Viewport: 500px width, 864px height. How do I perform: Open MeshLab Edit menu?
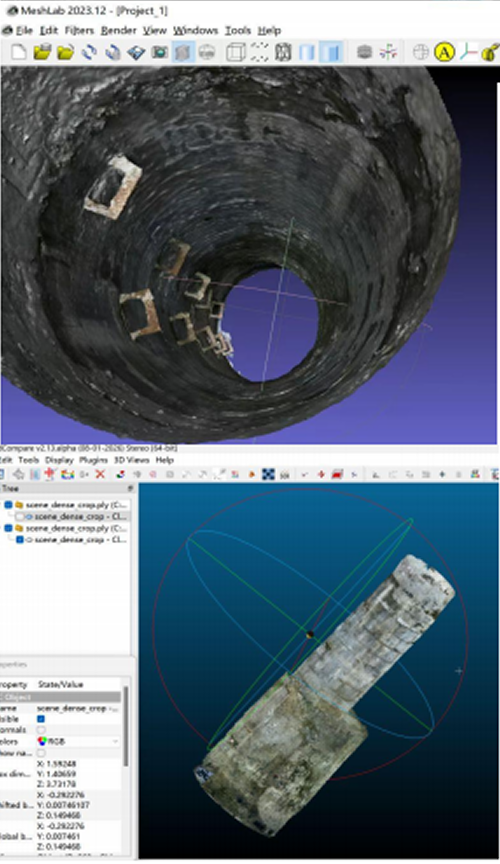(x=49, y=30)
